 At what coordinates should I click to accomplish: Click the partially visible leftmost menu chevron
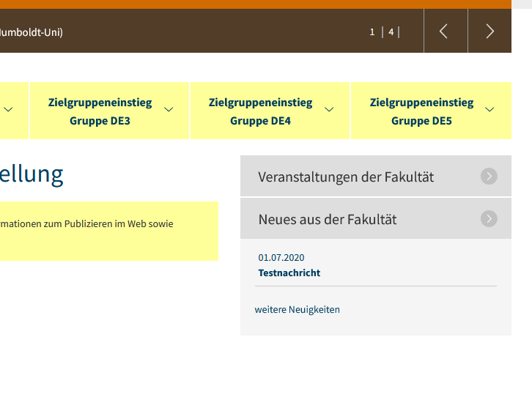coord(8,110)
